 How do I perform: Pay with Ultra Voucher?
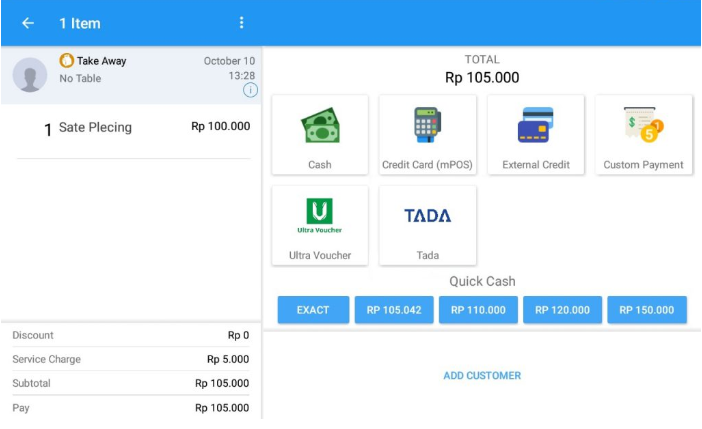coord(320,225)
